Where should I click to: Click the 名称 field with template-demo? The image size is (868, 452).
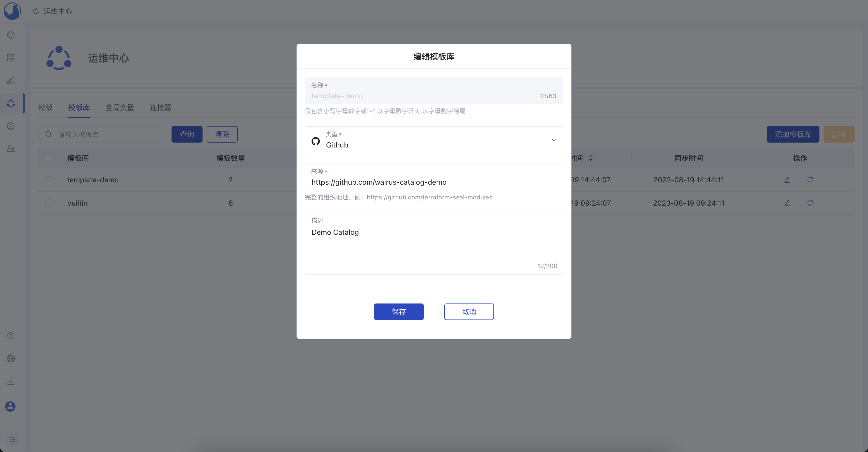(x=434, y=91)
